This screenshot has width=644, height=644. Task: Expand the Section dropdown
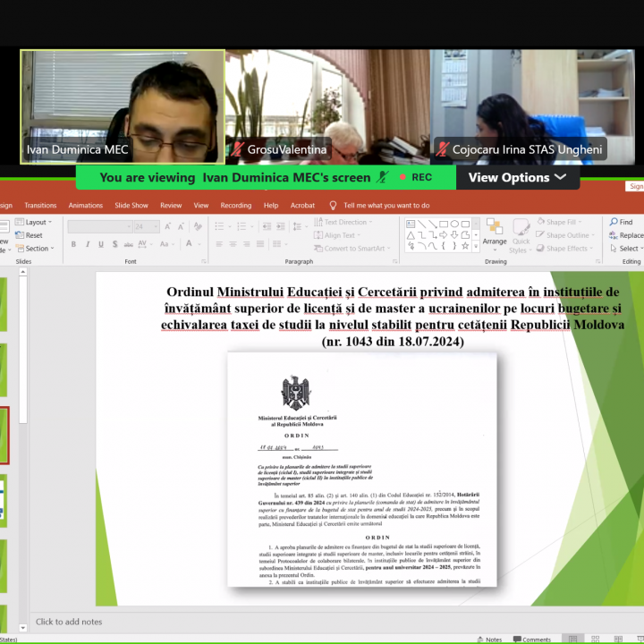pyautogui.click(x=38, y=249)
